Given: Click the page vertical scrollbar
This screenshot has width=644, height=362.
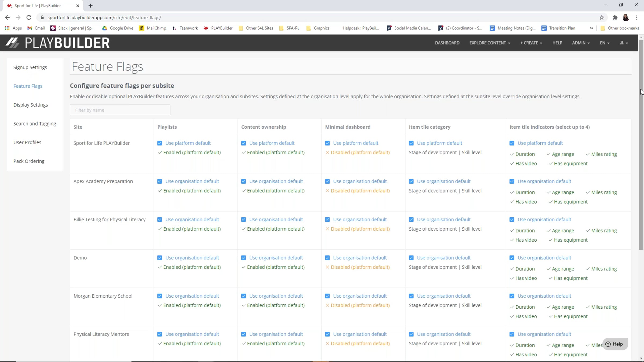Looking at the screenshot, I should point(641,145).
